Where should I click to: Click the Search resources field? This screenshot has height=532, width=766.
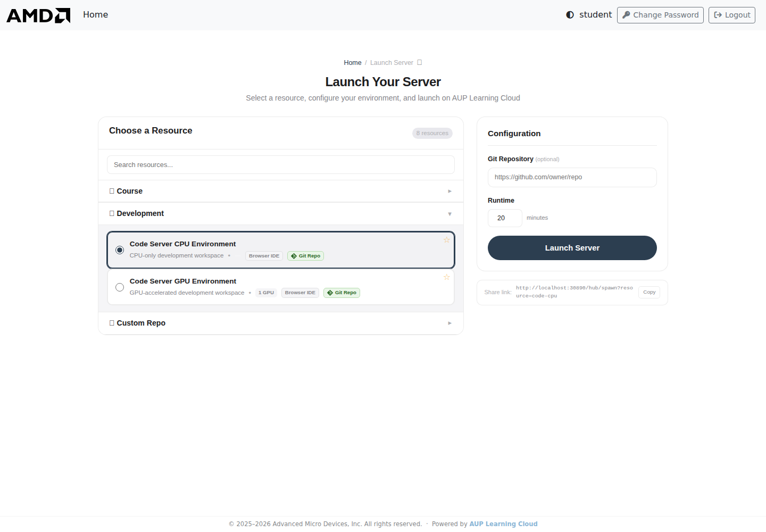[x=281, y=165]
